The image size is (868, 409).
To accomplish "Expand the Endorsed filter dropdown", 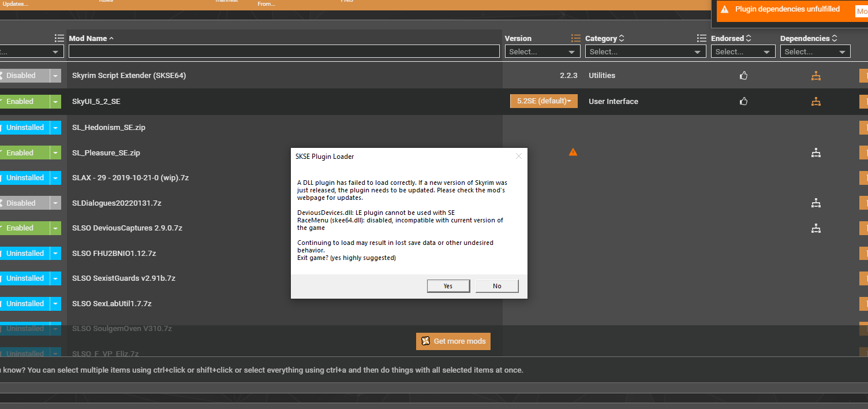I will [x=742, y=51].
